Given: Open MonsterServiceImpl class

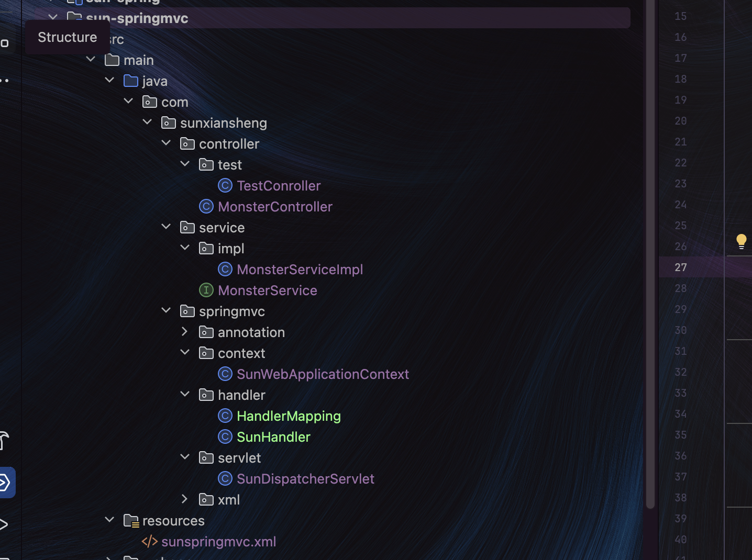Looking at the screenshot, I should tap(300, 270).
